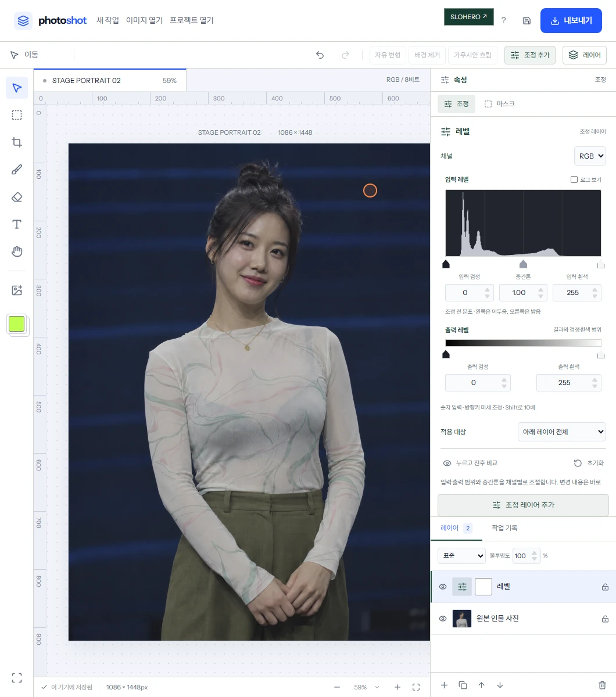Select the eraser tool
The image size is (616, 697).
(17, 197)
